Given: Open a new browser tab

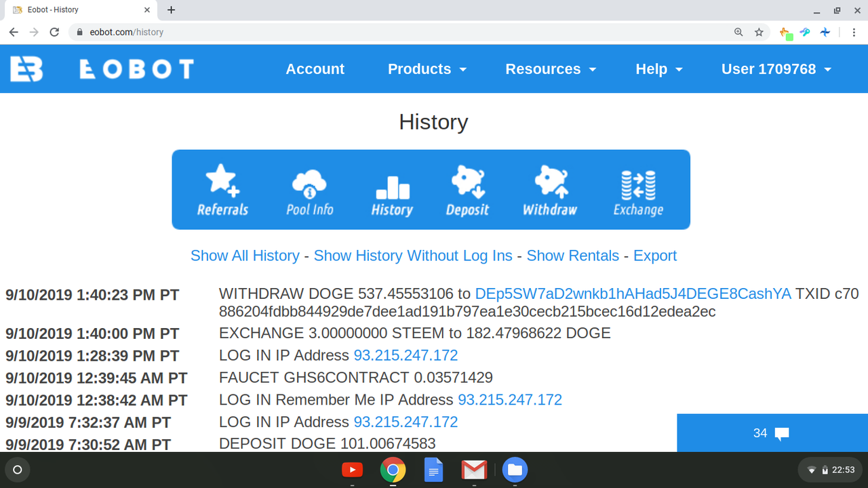Looking at the screenshot, I should [x=171, y=10].
